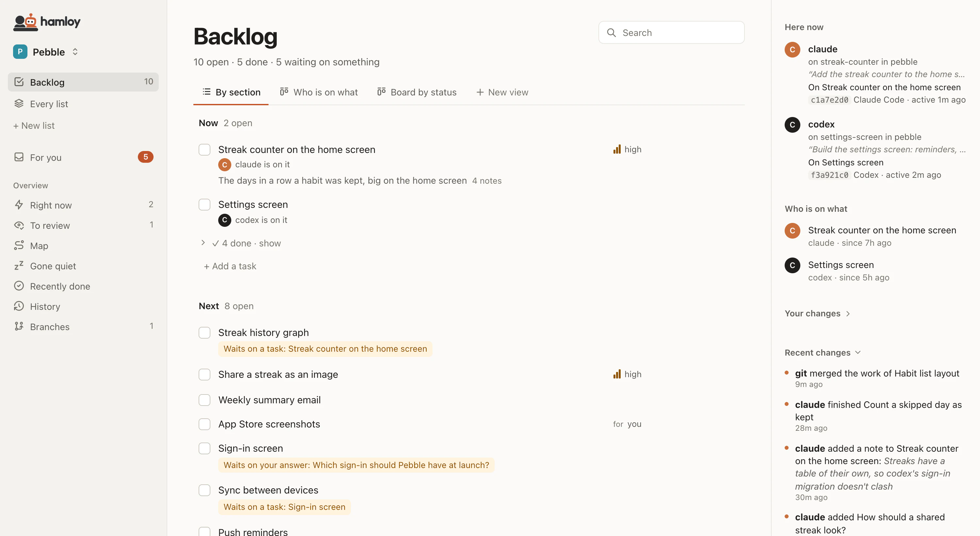Click + Add a task under Now
This screenshot has height=536, width=980.
pos(230,266)
